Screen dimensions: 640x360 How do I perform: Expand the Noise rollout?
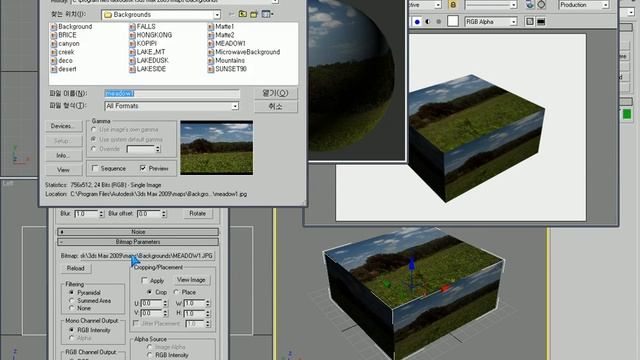click(x=138, y=232)
